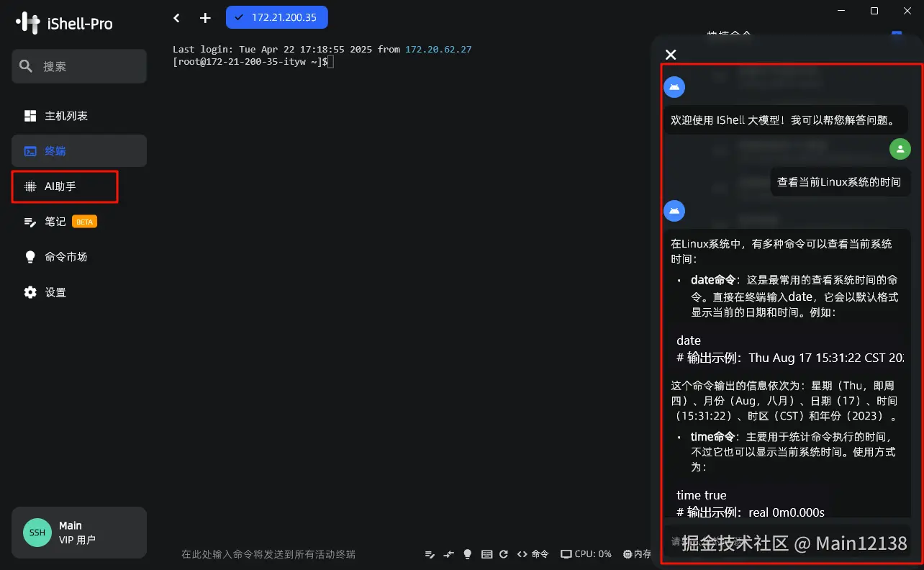The width and height of the screenshot is (924, 570).
Task: Click the 'time true' code line
Action: pyautogui.click(x=702, y=495)
